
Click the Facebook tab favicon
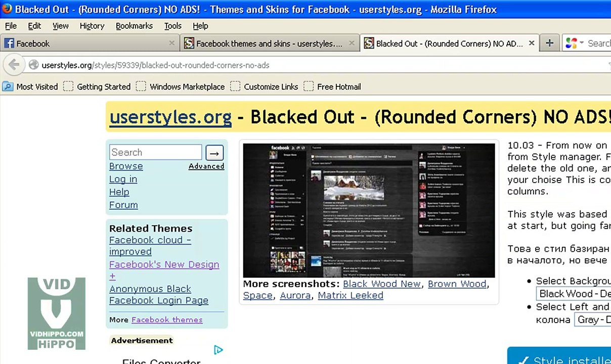pyautogui.click(x=9, y=43)
